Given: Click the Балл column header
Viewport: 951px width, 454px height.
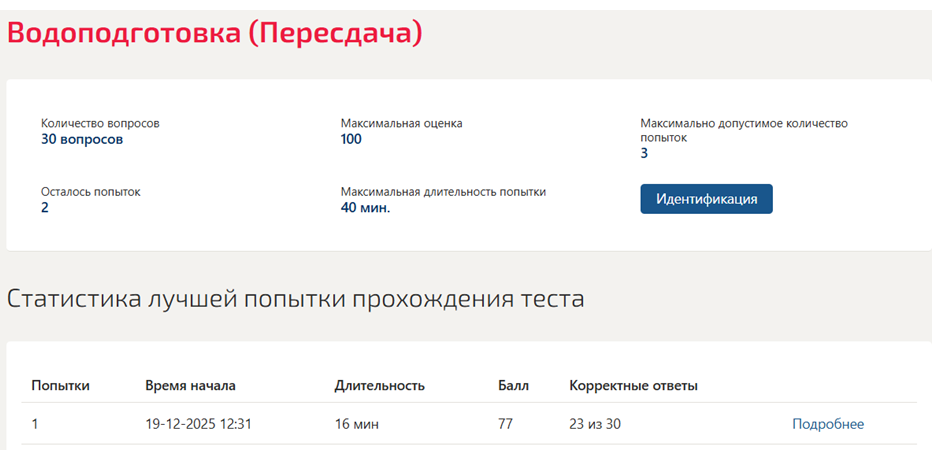Looking at the screenshot, I should coord(509,386).
